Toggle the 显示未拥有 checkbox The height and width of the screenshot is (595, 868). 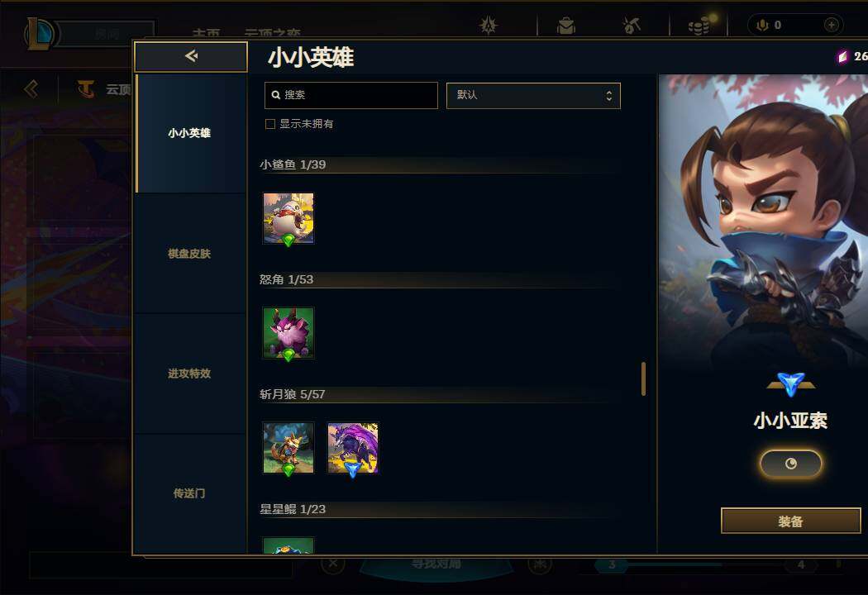pyautogui.click(x=270, y=124)
